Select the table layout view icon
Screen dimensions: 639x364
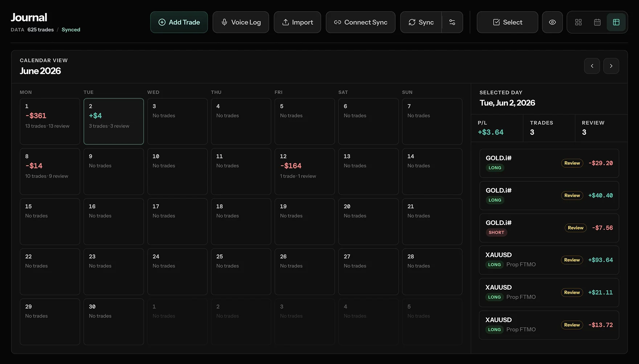pos(616,22)
